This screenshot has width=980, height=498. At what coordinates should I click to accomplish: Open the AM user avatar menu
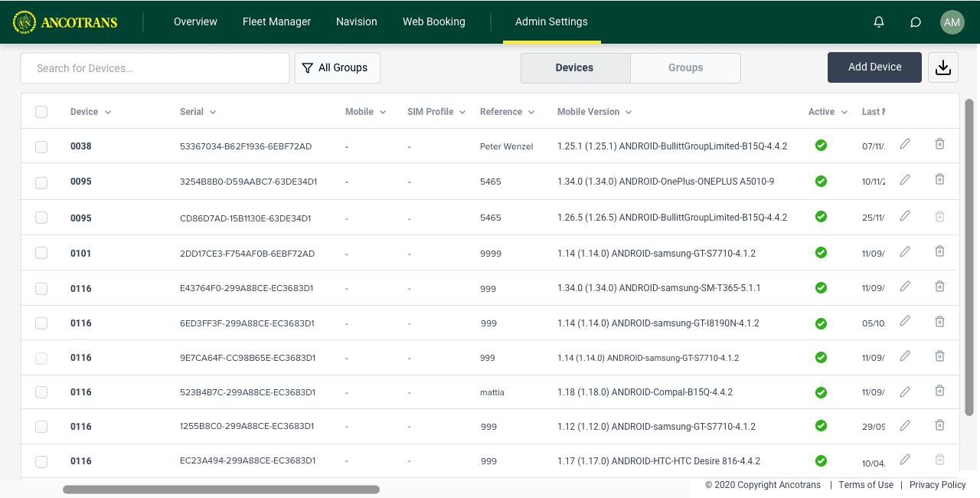[952, 22]
